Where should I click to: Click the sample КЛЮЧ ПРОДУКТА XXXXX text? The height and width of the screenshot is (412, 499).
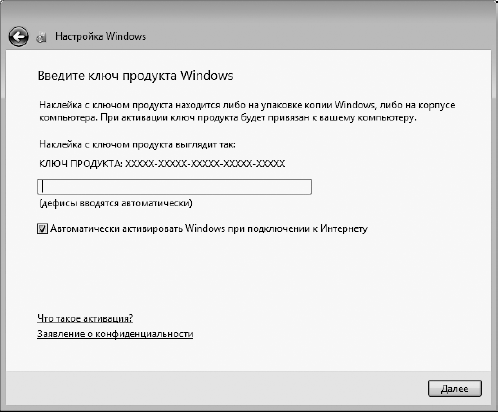pyautogui.click(x=162, y=164)
